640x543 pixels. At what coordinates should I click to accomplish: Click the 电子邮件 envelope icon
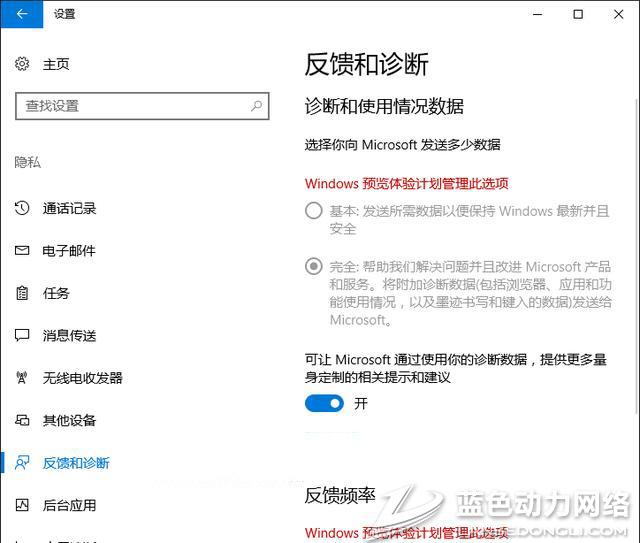[x=22, y=250]
